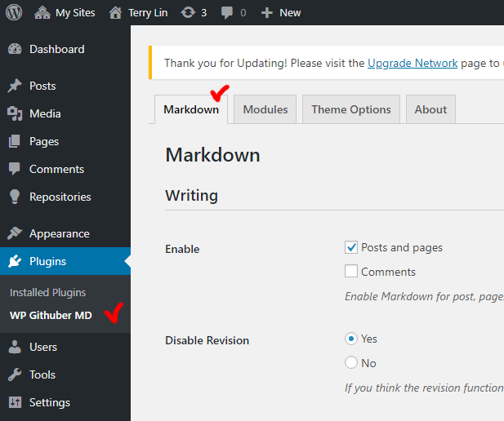Switch to the Markdown tab
504x421 pixels.
coord(191,109)
